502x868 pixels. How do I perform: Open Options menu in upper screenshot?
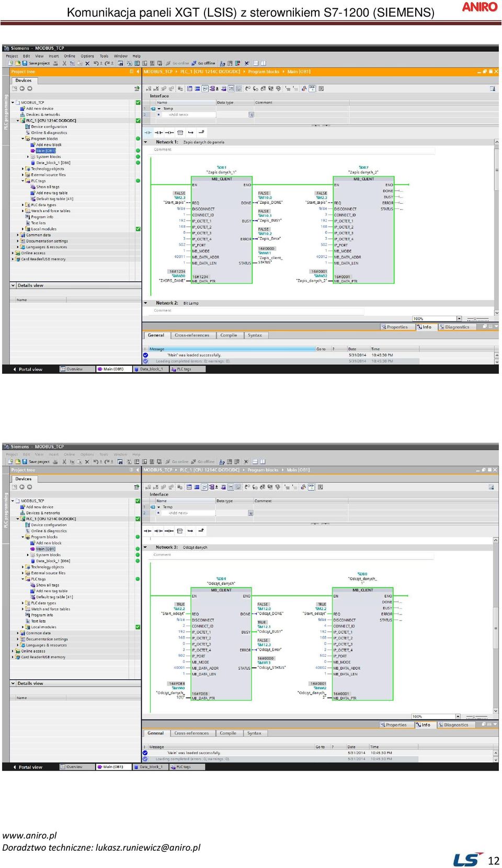87,56
